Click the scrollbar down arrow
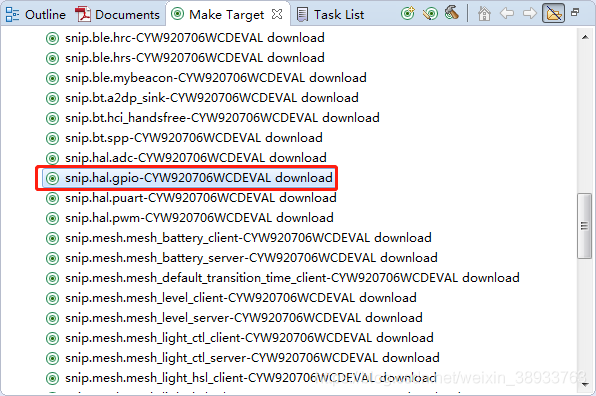 click(585, 384)
